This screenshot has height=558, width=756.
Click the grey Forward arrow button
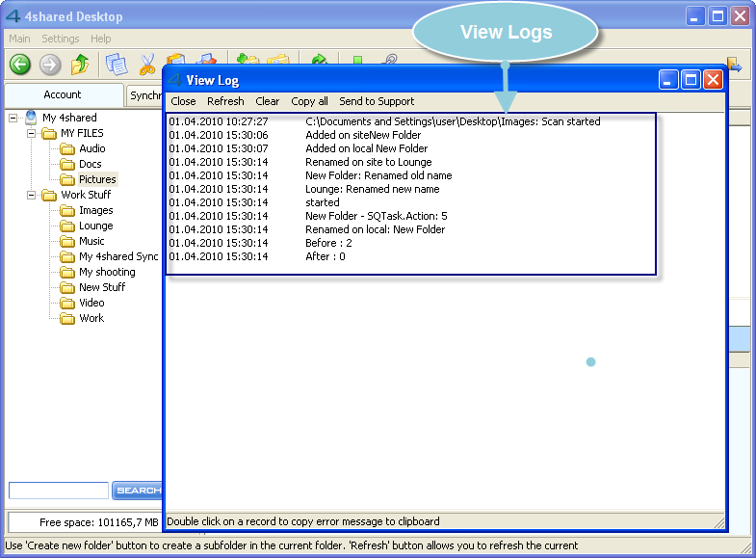coord(50,65)
